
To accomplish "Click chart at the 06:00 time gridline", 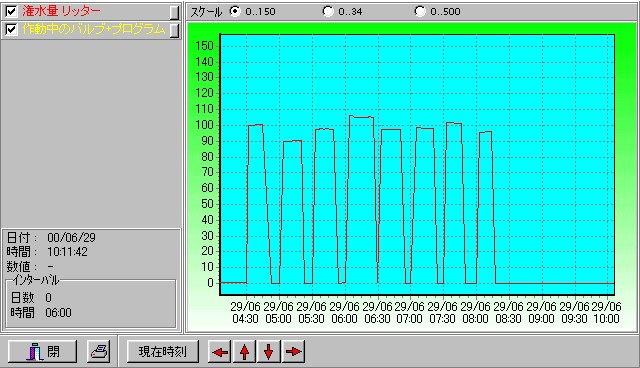I will (345, 163).
